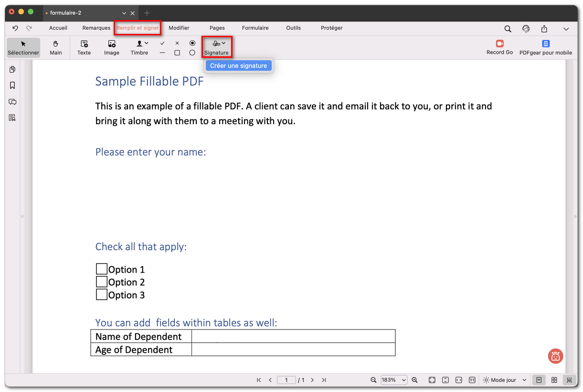Viewport: 583px width, 392px height.
Task: Check the Option 2 checkbox
Action: click(102, 282)
